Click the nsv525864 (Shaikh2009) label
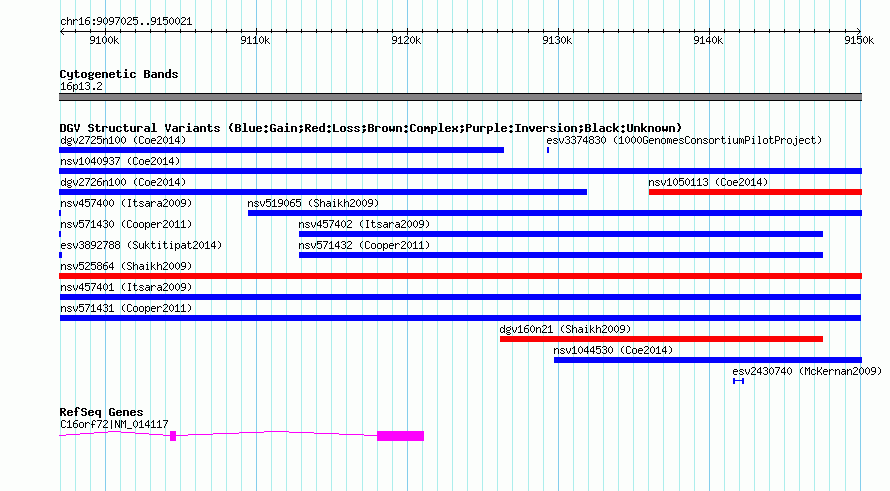Image resolution: width=890 pixels, height=491 pixels. point(126,266)
